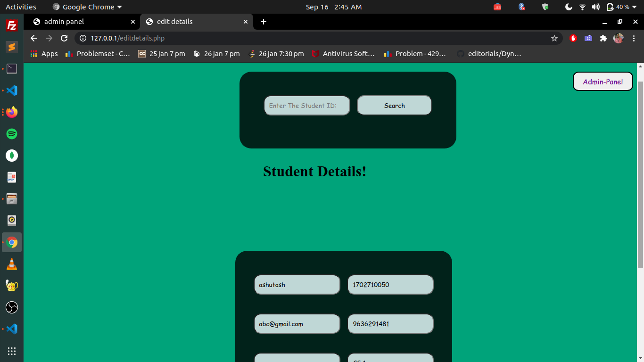The width and height of the screenshot is (644, 362).
Task: Click the address bar URL
Action: [128, 38]
